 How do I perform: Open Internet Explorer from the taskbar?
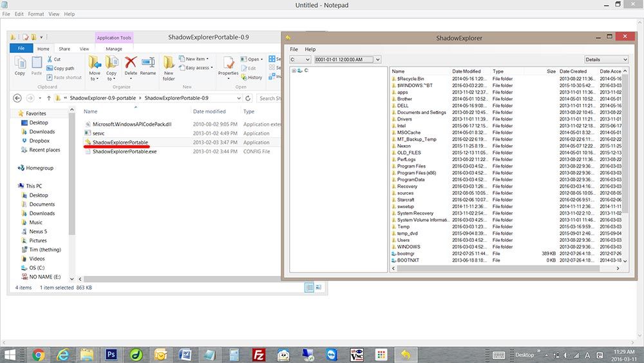tap(63, 355)
